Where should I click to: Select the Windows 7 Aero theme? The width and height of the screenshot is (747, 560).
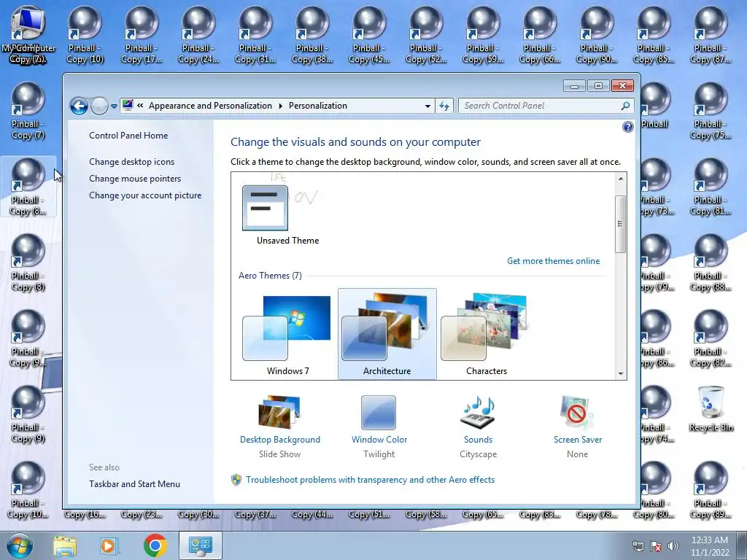click(x=287, y=334)
